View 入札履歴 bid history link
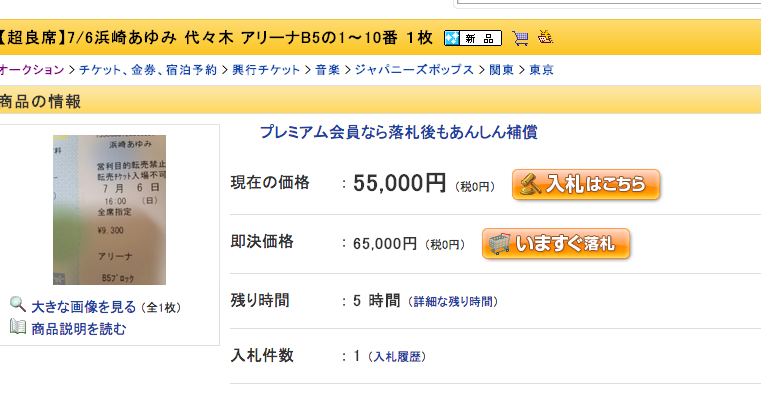Image resolution: width=761 pixels, height=399 pixels. click(x=397, y=357)
